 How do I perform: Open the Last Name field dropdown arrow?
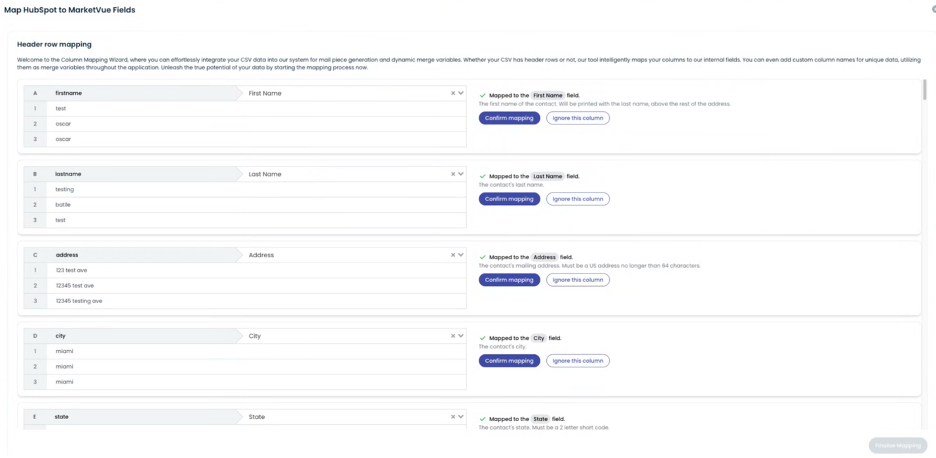point(461,174)
